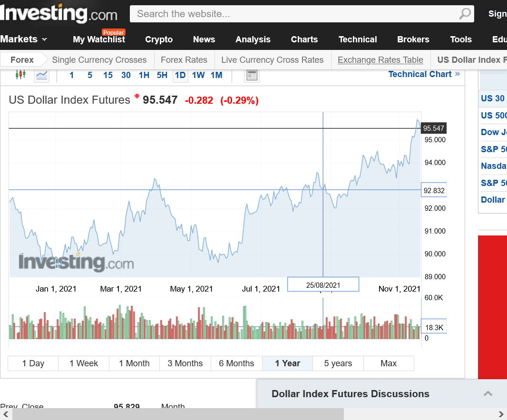Click the 92.832 crosshair price label
This screenshot has height=420, width=507.
pos(434,190)
